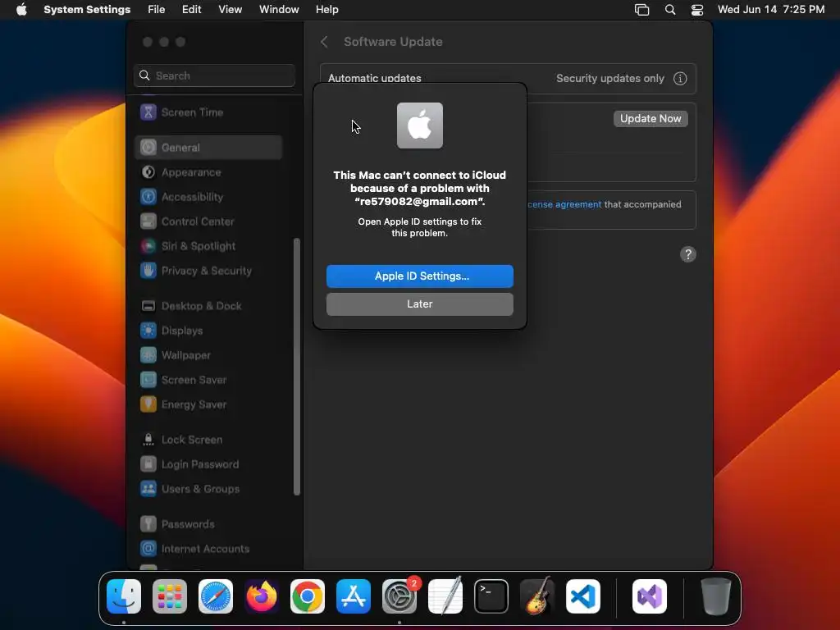Screen dimensions: 840x630
Task: Select General in the sidebar
Action: pos(208,148)
